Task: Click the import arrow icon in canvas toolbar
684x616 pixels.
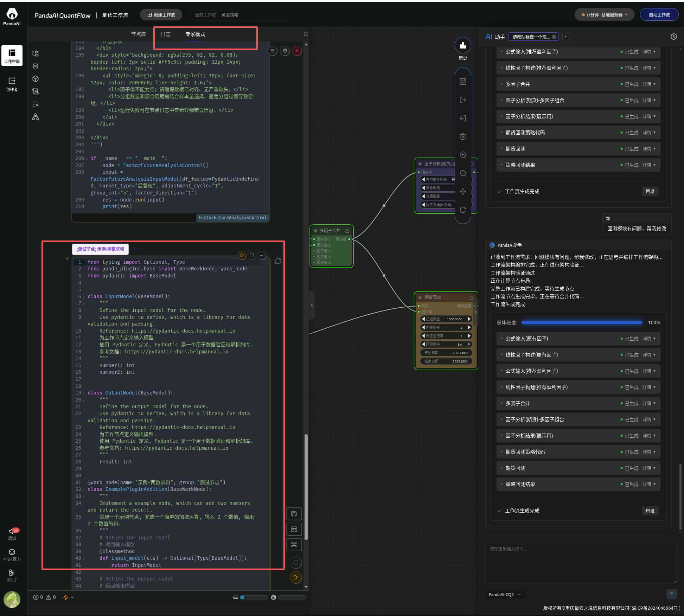Action: [463, 118]
